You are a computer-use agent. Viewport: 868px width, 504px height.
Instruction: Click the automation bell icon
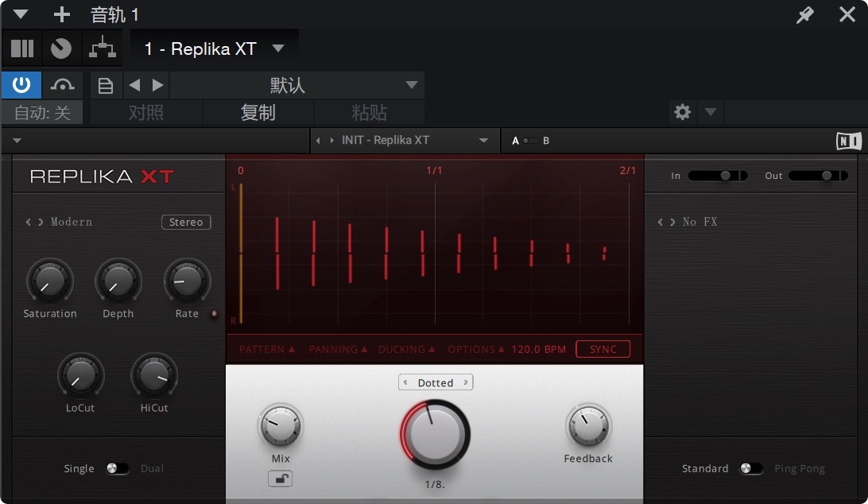pos(63,84)
